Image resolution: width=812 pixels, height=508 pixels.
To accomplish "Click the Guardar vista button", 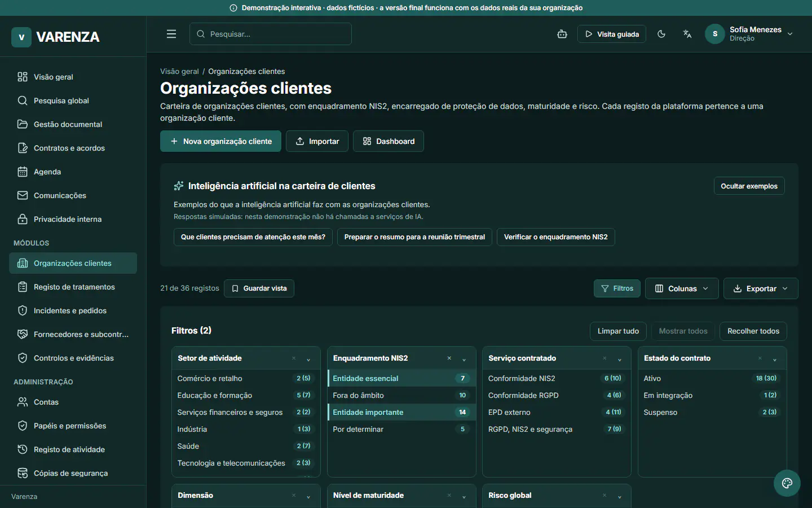I will click(259, 288).
